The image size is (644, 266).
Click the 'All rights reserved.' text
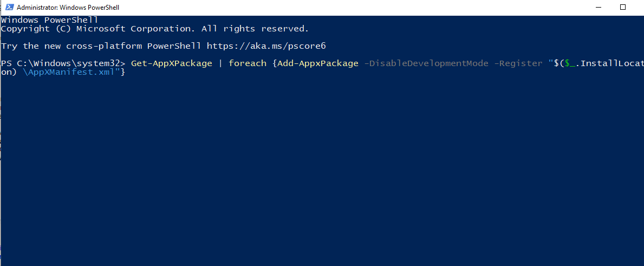tap(255, 29)
